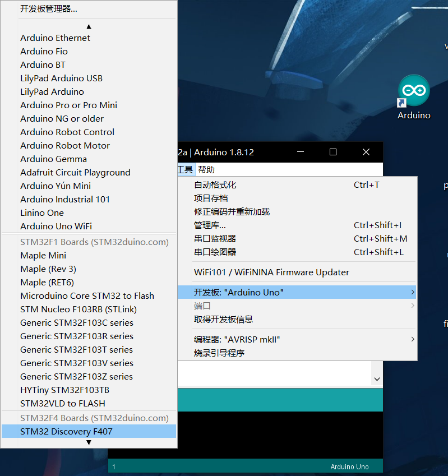
Task: Click the board list scroll-up arrow
Action: (x=89, y=27)
